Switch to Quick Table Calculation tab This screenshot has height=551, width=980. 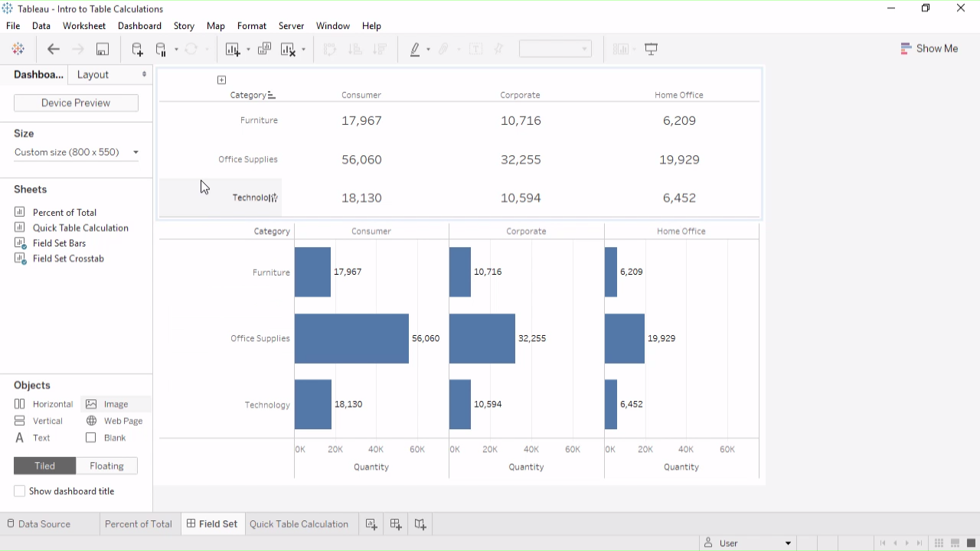tap(299, 524)
